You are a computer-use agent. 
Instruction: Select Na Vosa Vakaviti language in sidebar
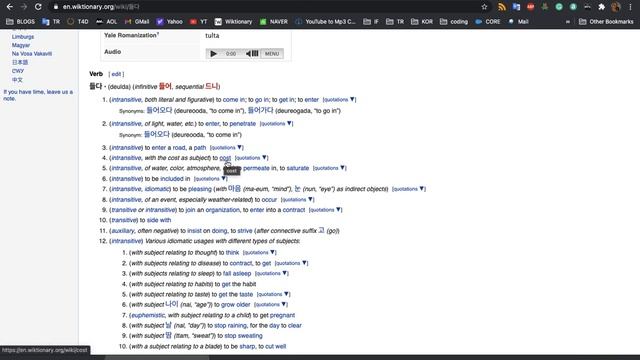click(x=32, y=54)
